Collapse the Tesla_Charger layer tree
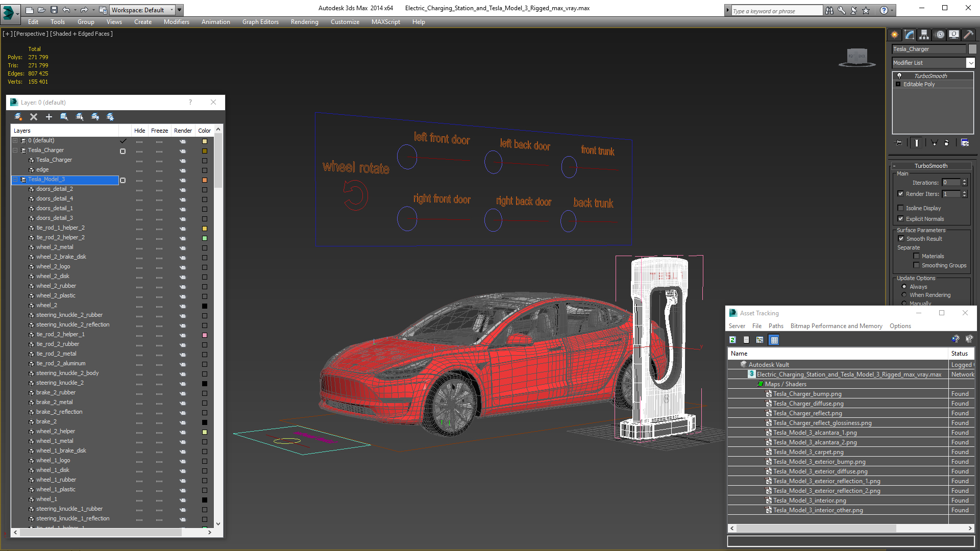The width and height of the screenshot is (980, 551). coord(15,151)
